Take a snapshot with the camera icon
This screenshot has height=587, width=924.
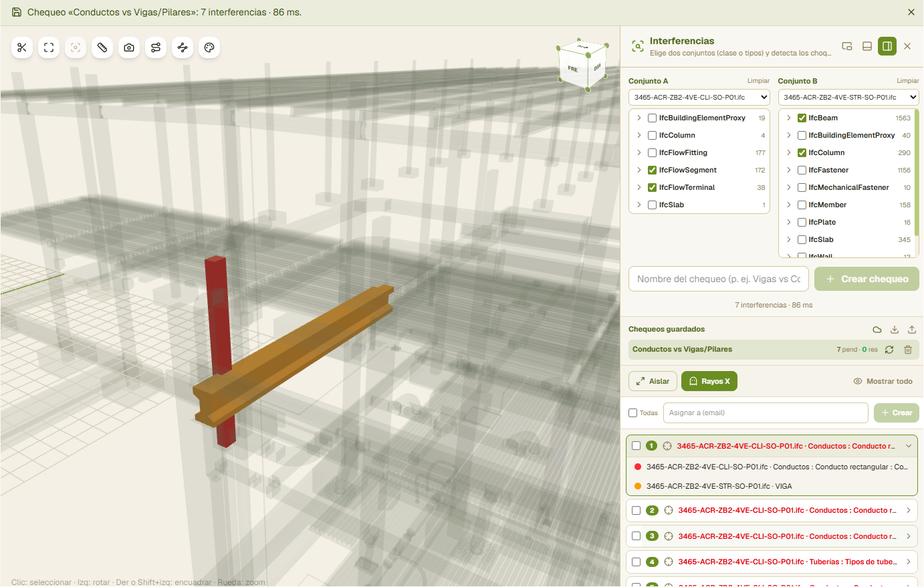pos(129,47)
